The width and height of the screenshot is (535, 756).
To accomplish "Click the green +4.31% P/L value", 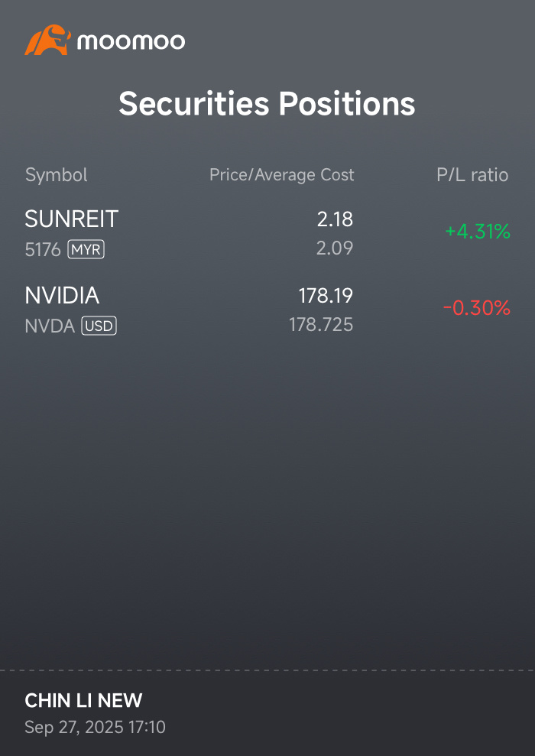I will click(x=477, y=232).
